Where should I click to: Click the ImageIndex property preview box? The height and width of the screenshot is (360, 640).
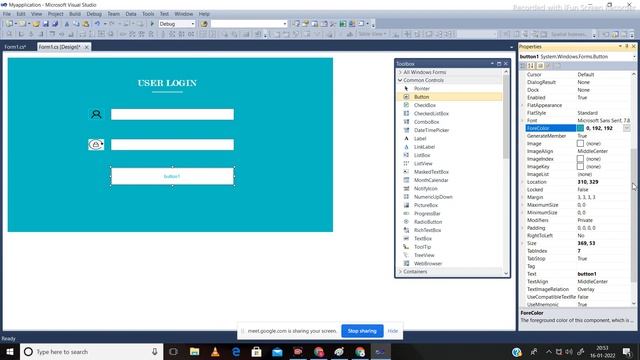pyautogui.click(x=580, y=159)
